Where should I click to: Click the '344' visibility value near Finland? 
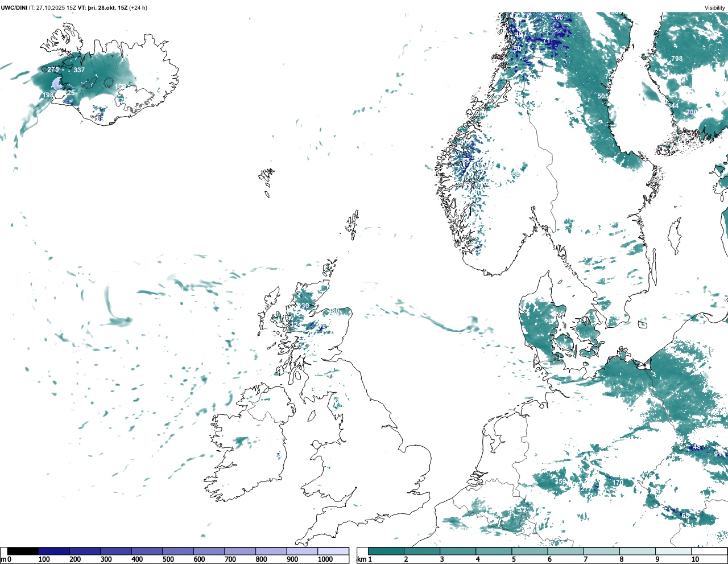[673, 106]
